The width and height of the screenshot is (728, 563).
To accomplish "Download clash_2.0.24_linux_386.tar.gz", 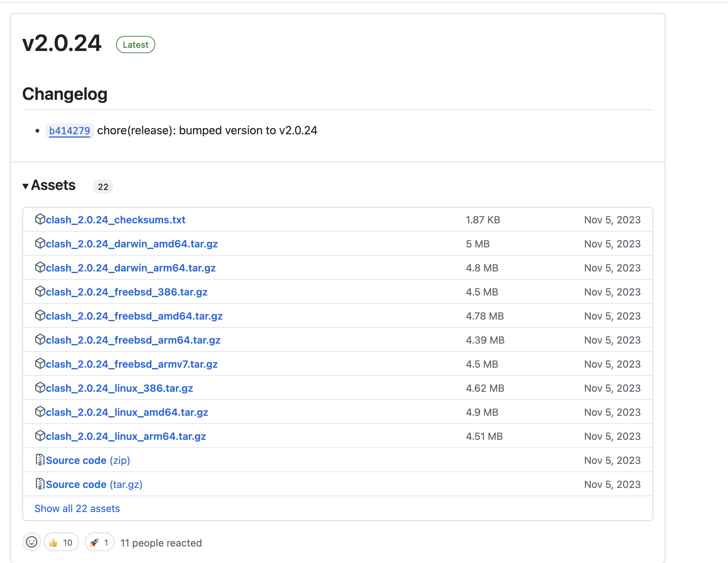I will click(x=119, y=388).
